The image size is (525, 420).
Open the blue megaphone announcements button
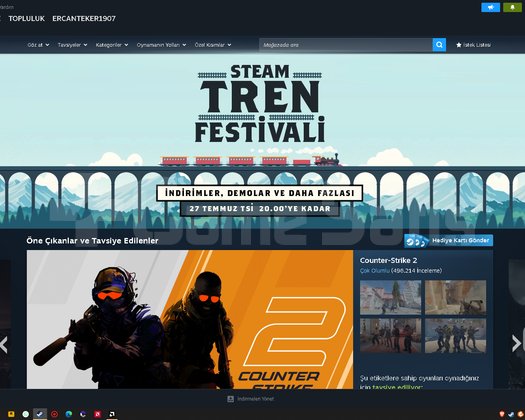pyautogui.click(x=491, y=7)
